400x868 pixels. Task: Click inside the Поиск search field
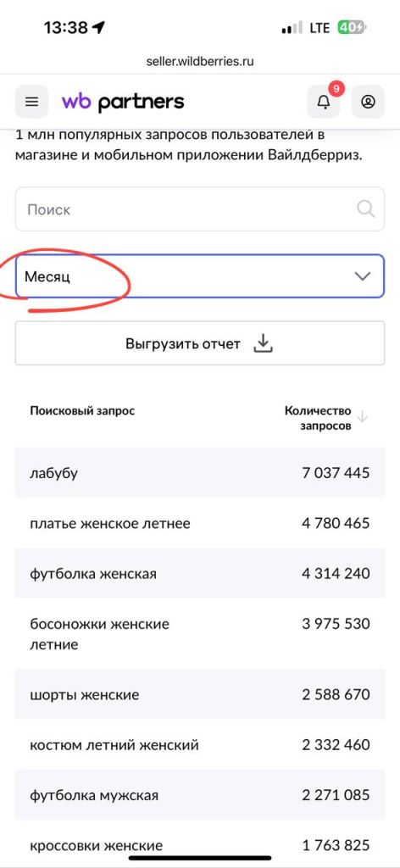pyautogui.click(x=200, y=209)
